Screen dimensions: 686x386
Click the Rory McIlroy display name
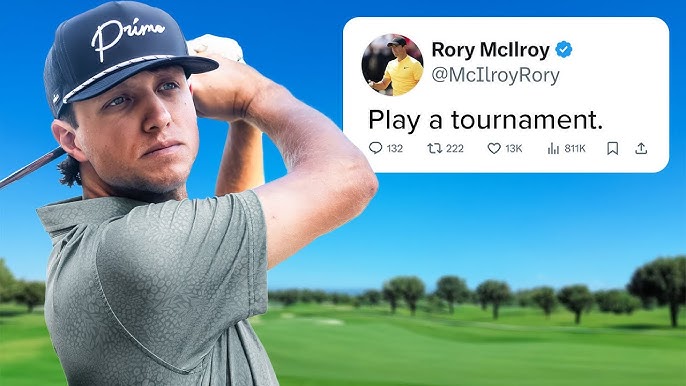coord(490,50)
